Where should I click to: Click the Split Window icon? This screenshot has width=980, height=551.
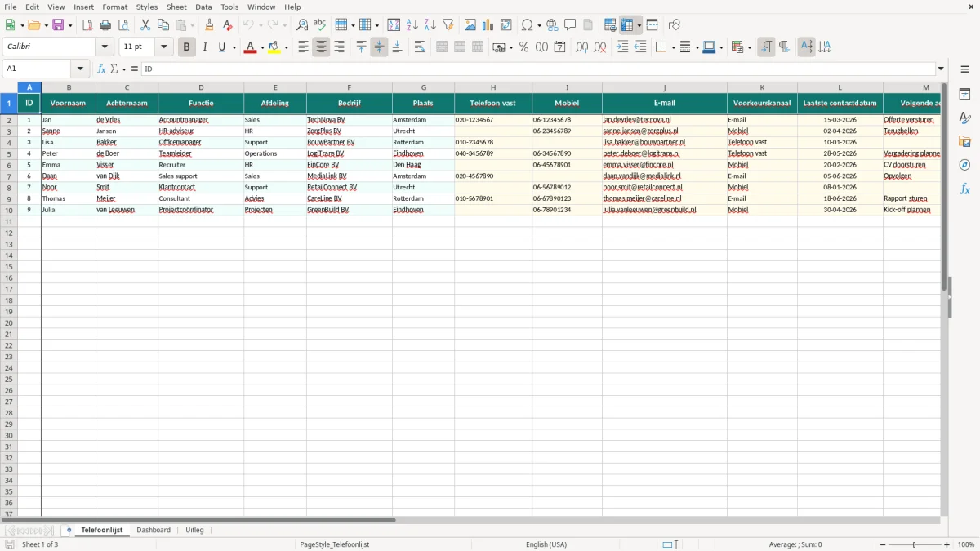653,25
